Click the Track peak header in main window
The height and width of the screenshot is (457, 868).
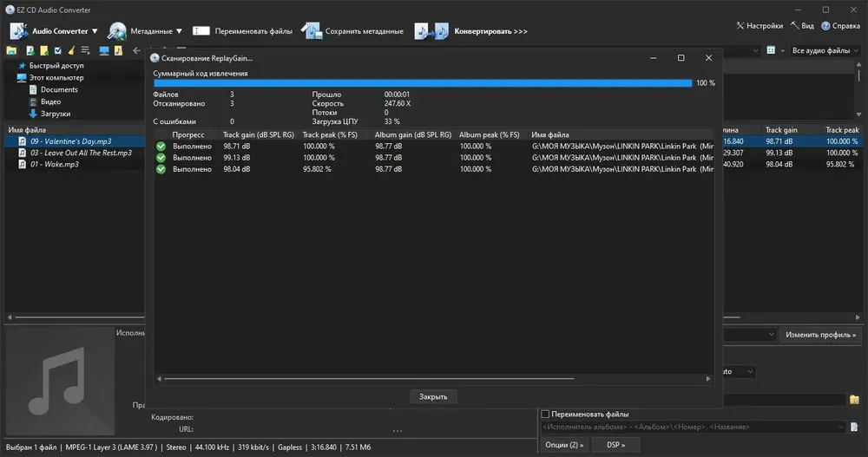(x=842, y=130)
